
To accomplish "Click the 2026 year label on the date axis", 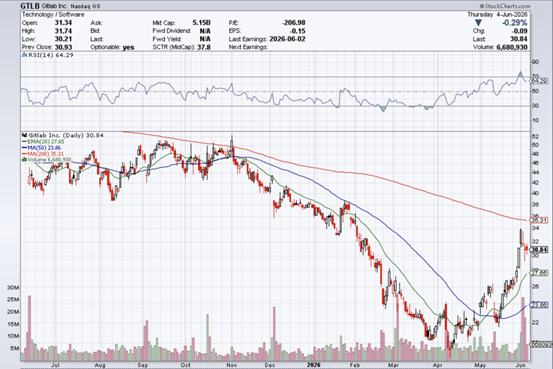I will point(314,365).
